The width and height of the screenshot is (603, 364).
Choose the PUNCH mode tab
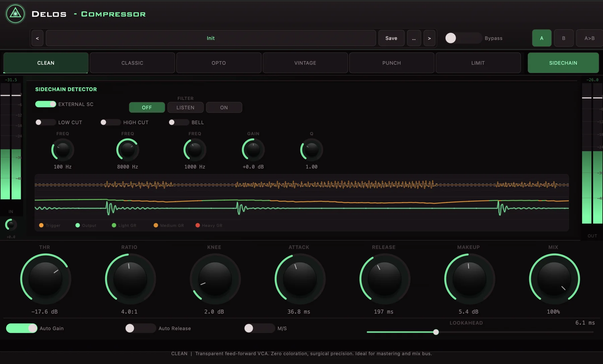coord(392,63)
